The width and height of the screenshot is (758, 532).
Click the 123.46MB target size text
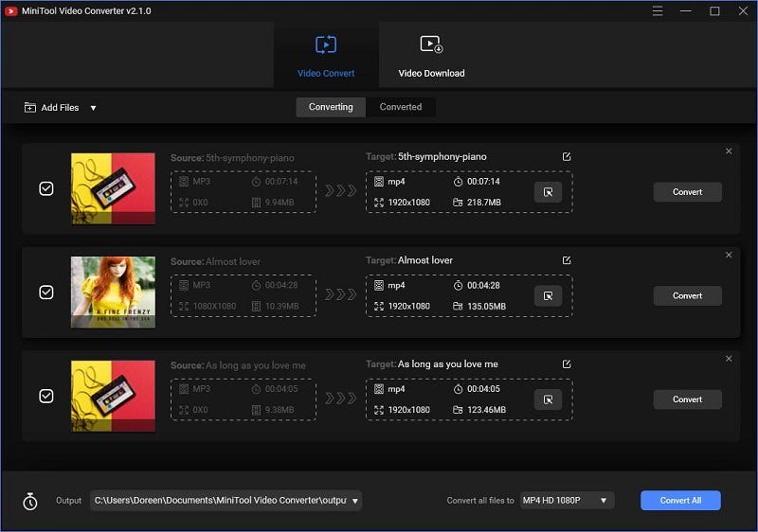click(x=486, y=410)
